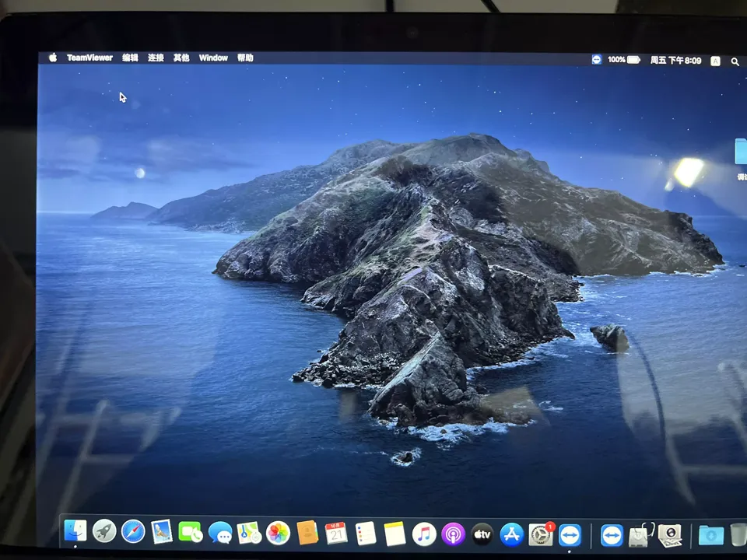Open the 帮助 menu in the menu bar

(245, 58)
